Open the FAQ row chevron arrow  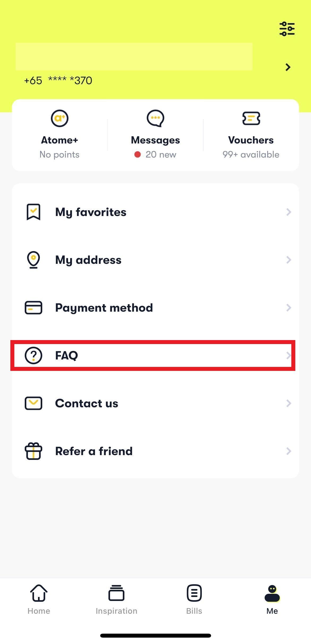coord(289,355)
